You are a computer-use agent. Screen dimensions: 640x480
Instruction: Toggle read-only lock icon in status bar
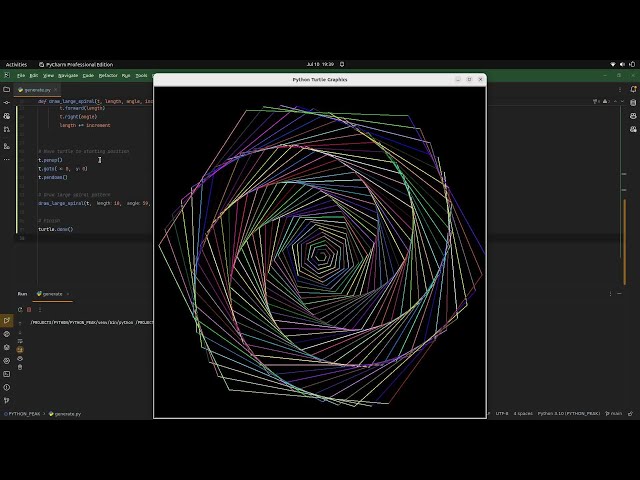click(x=631, y=413)
